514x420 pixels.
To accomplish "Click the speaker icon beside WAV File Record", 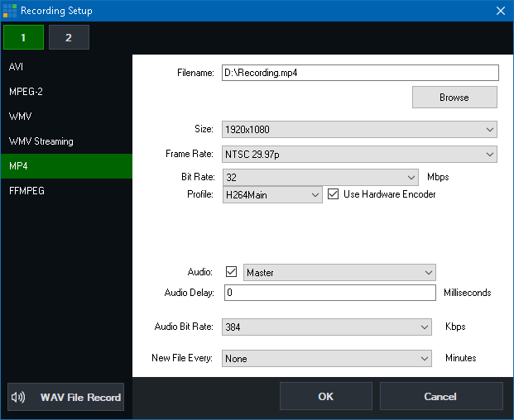I will [x=19, y=398].
